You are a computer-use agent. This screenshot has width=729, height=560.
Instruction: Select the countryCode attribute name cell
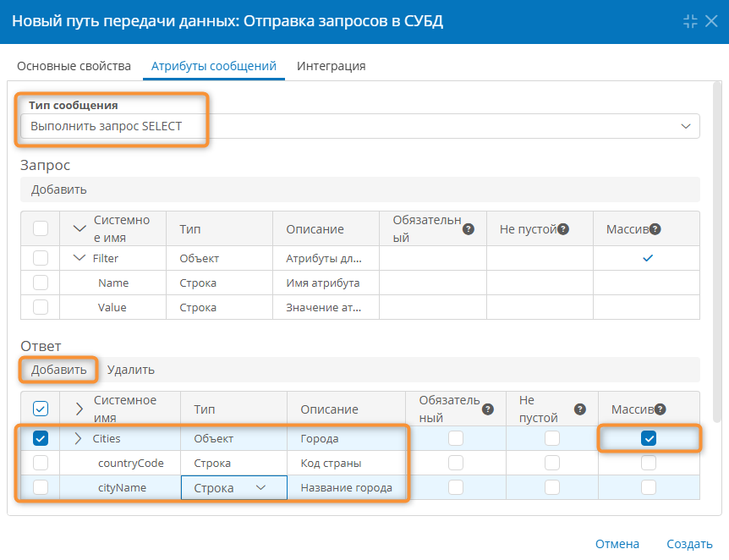pyautogui.click(x=120, y=463)
